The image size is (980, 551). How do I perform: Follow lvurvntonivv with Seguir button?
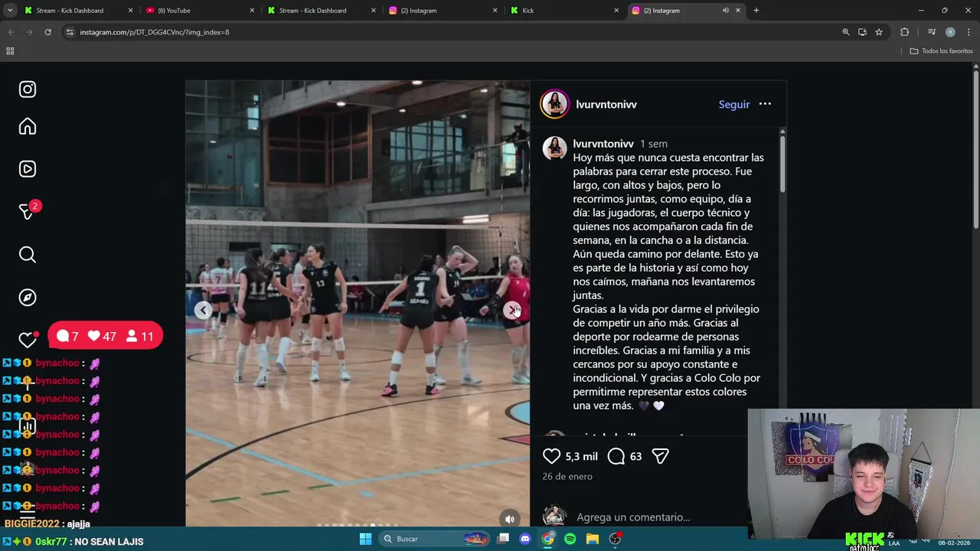coord(734,104)
